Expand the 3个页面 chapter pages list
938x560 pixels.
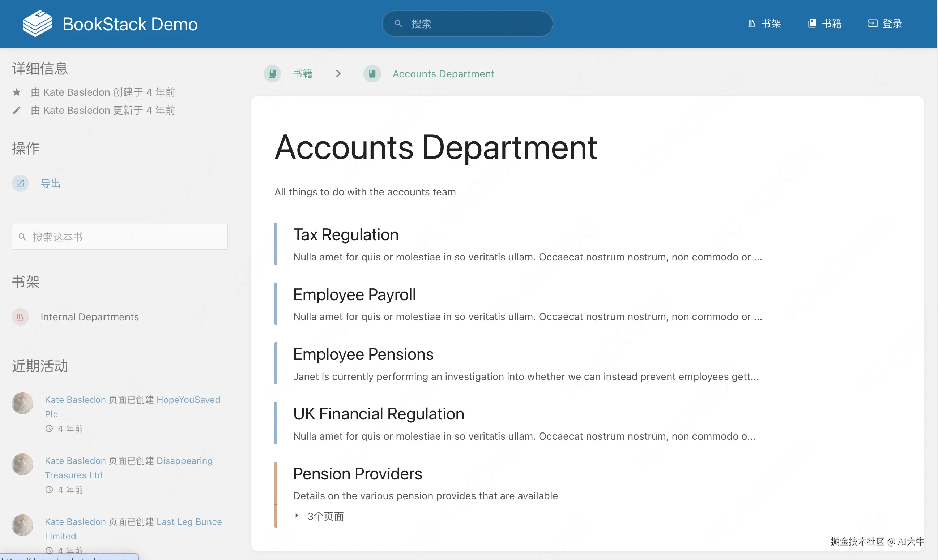[x=320, y=516]
